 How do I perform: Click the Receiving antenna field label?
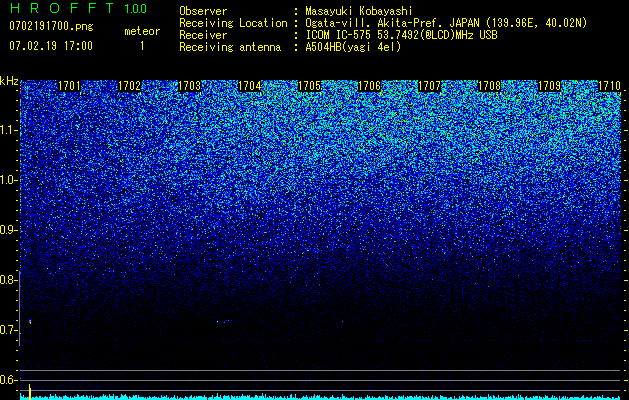tap(230, 47)
